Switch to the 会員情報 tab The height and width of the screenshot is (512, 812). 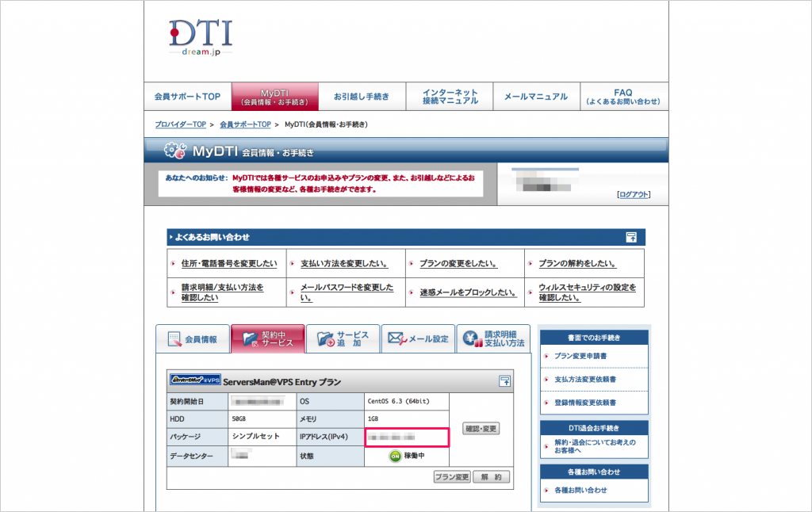(x=193, y=339)
